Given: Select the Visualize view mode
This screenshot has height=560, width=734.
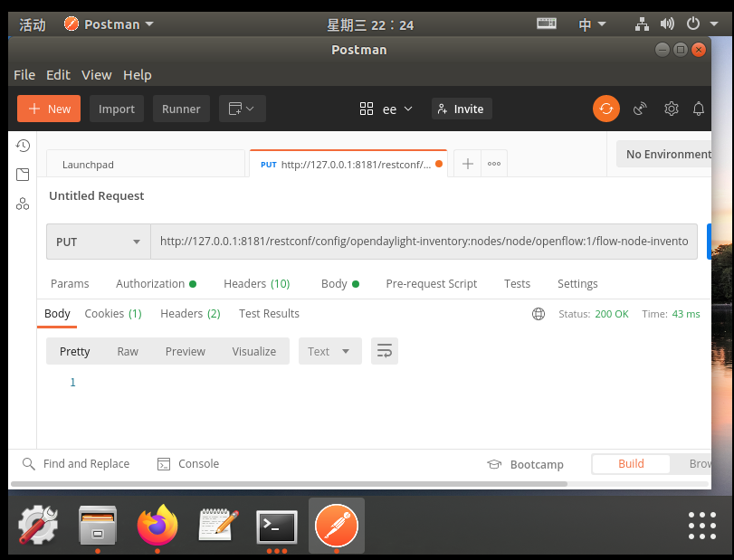Looking at the screenshot, I should [x=253, y=351].
